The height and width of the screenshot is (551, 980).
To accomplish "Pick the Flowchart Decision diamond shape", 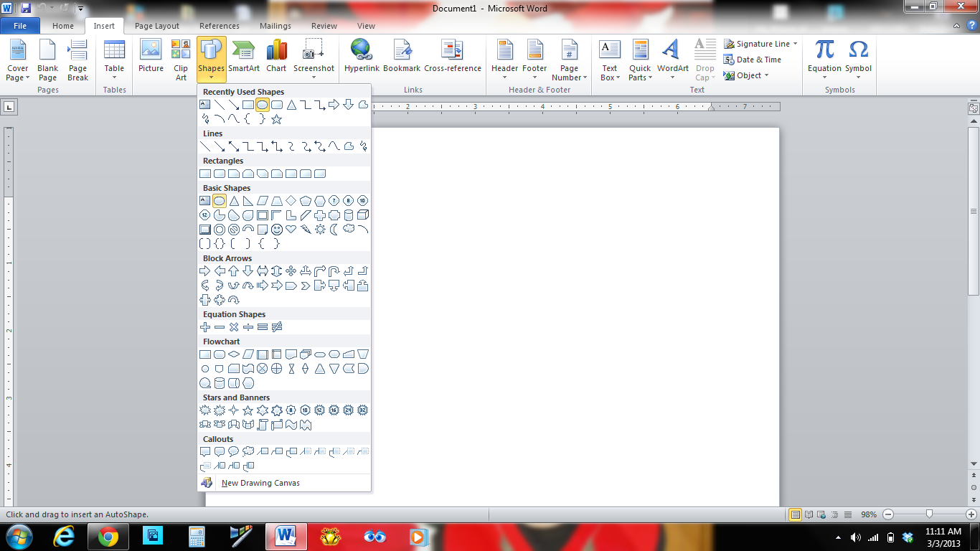I will [234, 354].
